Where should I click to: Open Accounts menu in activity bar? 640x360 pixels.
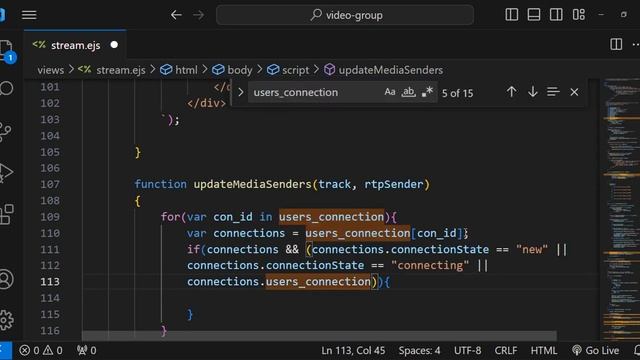pos(7,280)
